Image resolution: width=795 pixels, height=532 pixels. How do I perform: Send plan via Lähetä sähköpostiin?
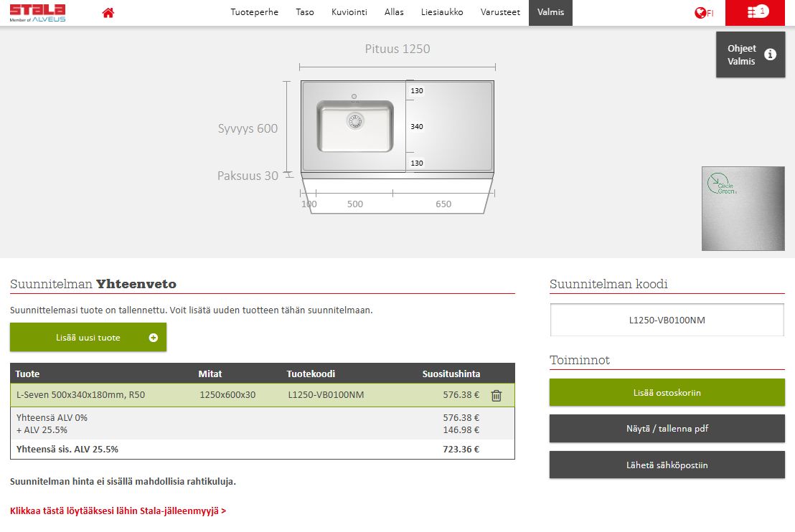[667, 465]
